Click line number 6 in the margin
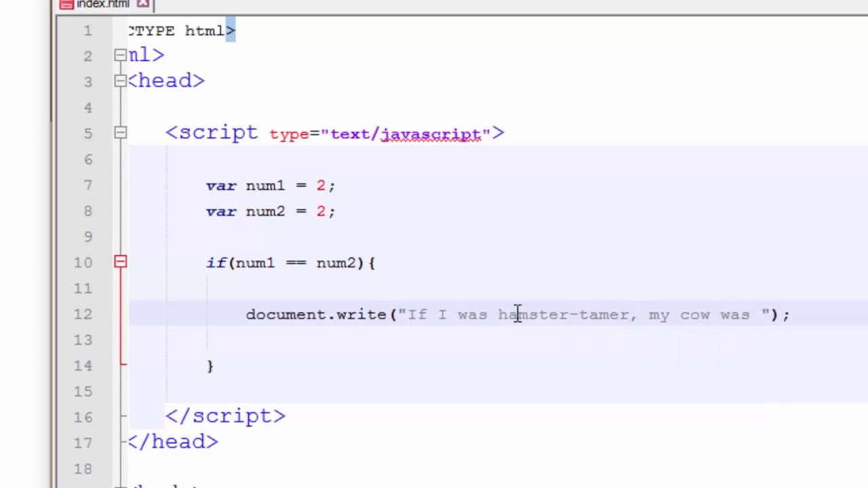 88,159
